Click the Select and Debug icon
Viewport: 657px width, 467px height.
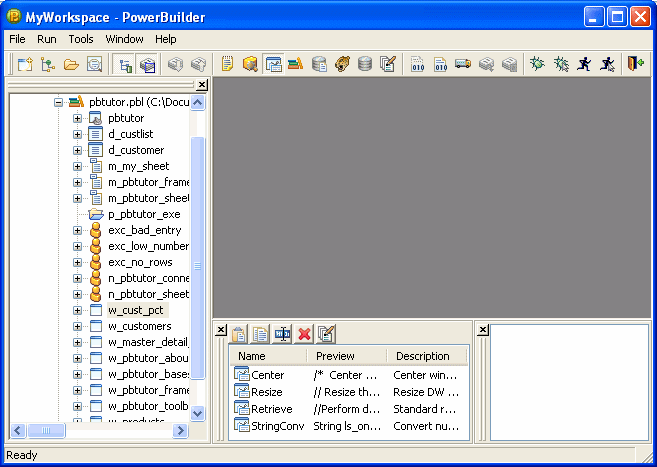561,64
